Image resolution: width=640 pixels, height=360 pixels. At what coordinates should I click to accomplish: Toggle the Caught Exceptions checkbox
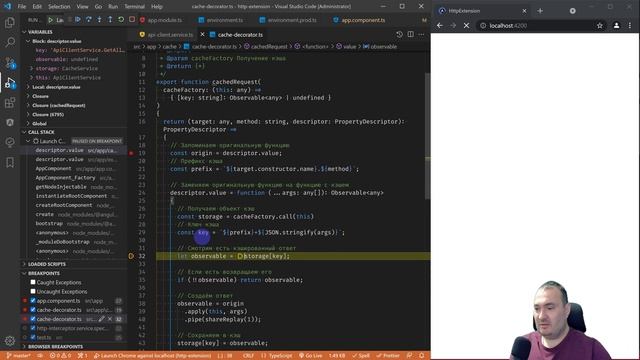[x=33, y=282]
